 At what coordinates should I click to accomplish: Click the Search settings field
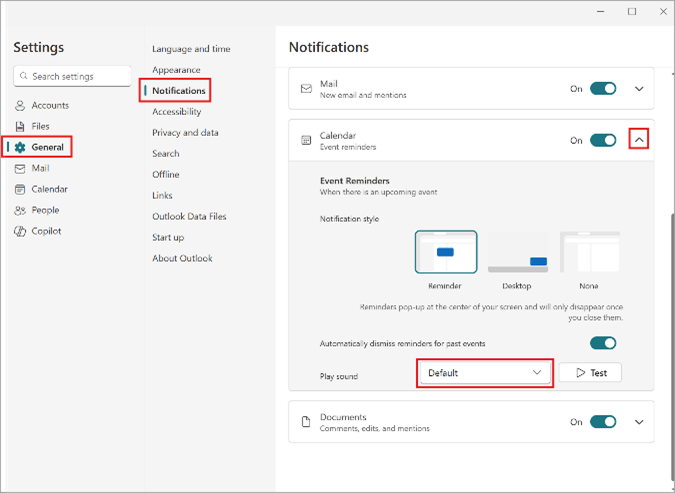pyautogui.click(x=72, y=77)
